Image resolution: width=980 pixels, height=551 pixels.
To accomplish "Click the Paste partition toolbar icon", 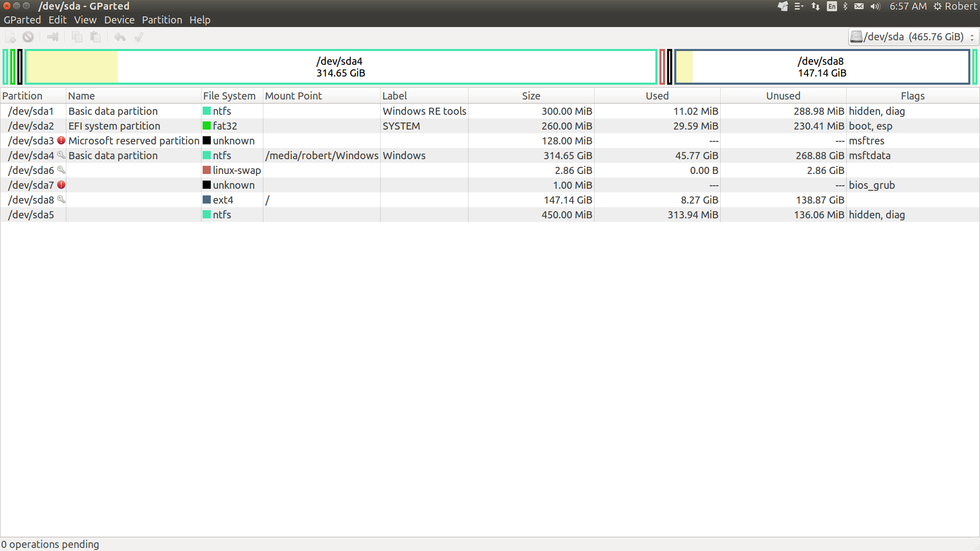I will coord(95,37).
